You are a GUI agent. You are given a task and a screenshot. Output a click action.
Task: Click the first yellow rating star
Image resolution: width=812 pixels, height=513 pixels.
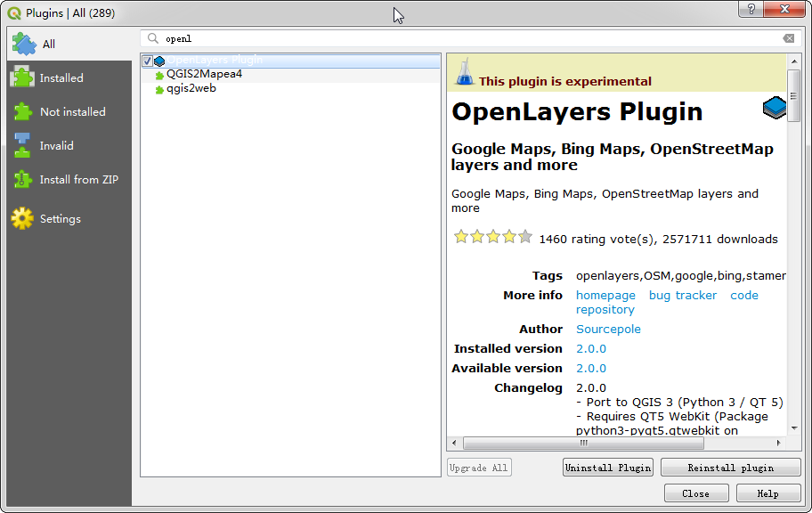pyautogui.click(x=461, y=237)
